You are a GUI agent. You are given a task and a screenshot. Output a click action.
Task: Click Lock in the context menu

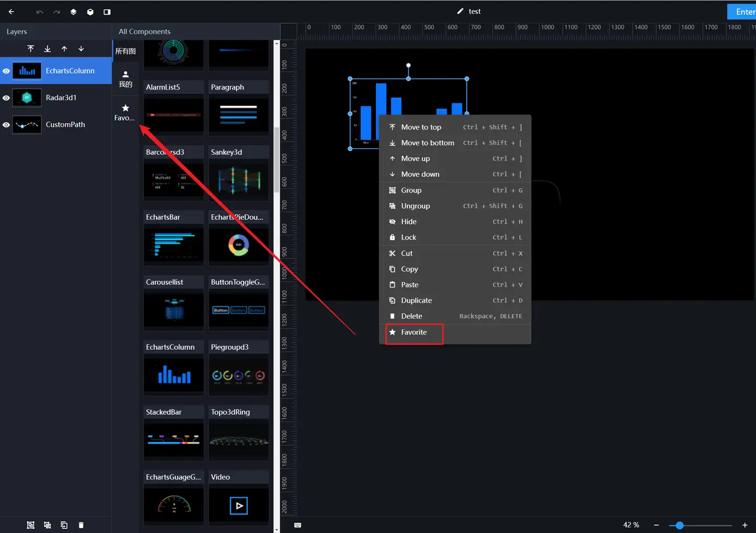point(408,238)
